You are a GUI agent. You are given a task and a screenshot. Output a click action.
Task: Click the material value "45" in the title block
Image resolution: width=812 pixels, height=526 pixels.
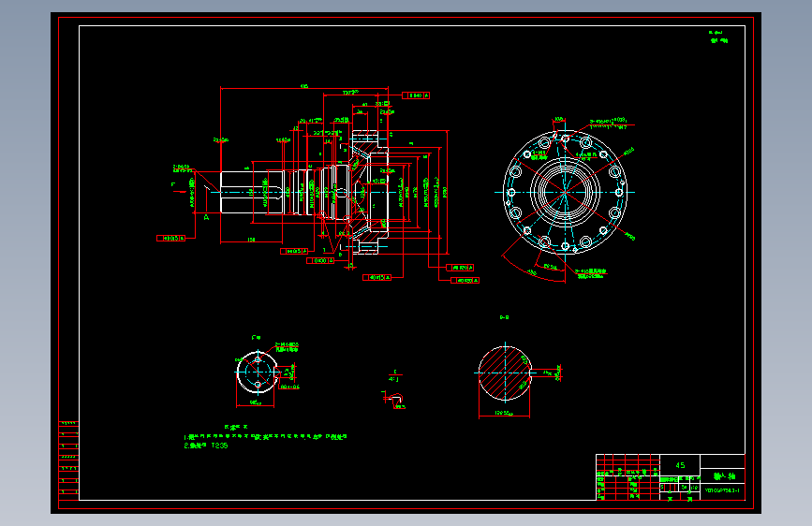680,465
